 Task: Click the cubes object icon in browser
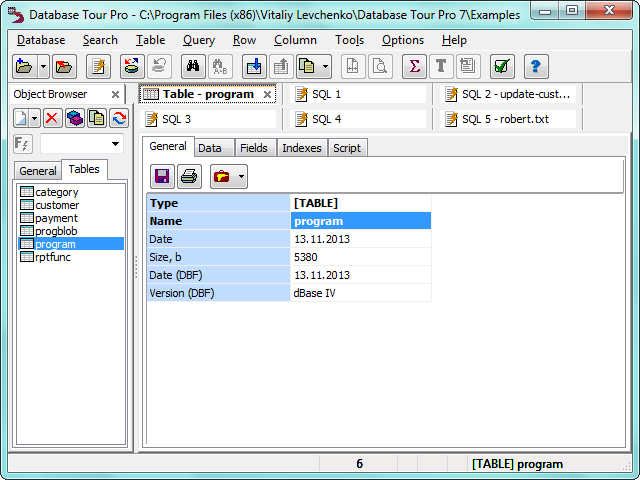[x=75, y=118]
